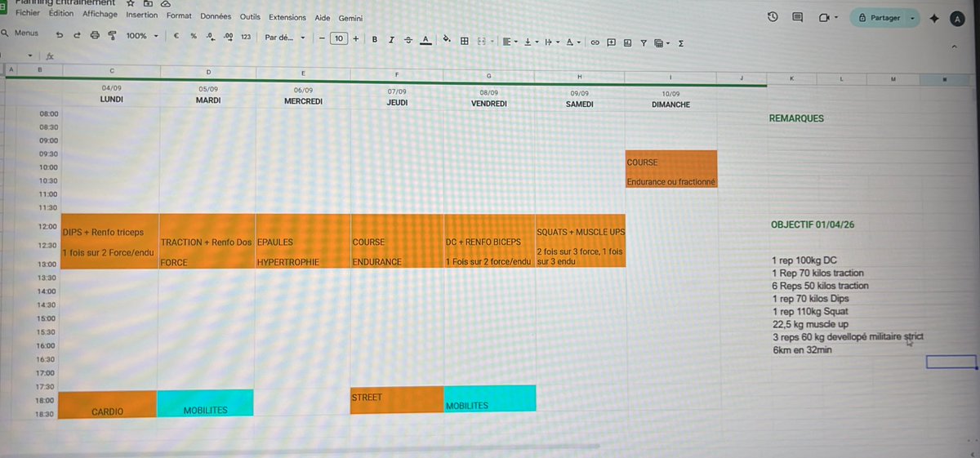Click the functions sigma icon
The width and height of the screenshot is (980, 458).
(x=681, y=43)
